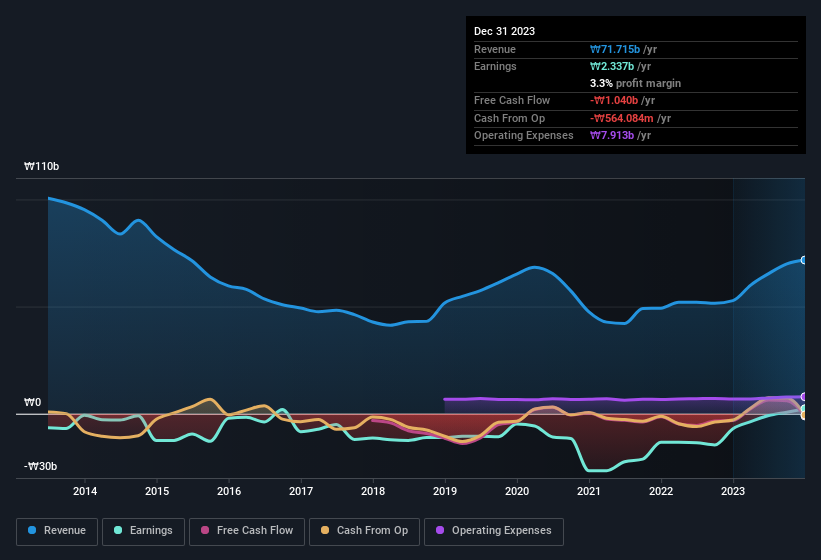This screenshot has height=560, width=821.
Task: Click the 2021 x-axis label
Action: point(589,491)
